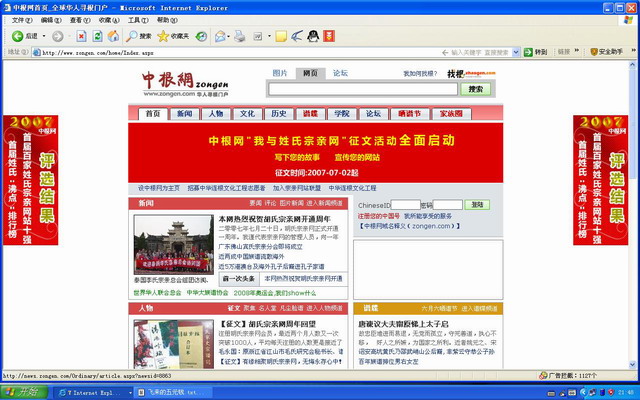
Task: Open the 家族圈 navigation tab
Action: [451, 114]
